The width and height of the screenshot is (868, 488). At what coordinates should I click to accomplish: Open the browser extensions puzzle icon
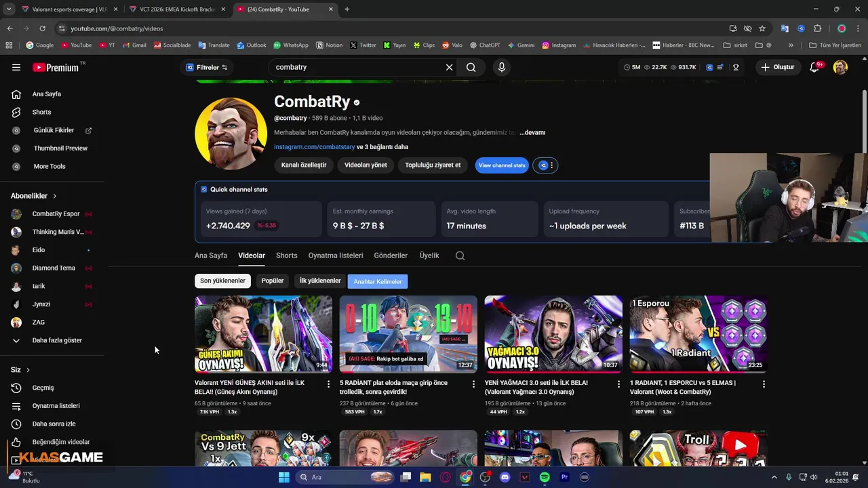pos(817,28)
